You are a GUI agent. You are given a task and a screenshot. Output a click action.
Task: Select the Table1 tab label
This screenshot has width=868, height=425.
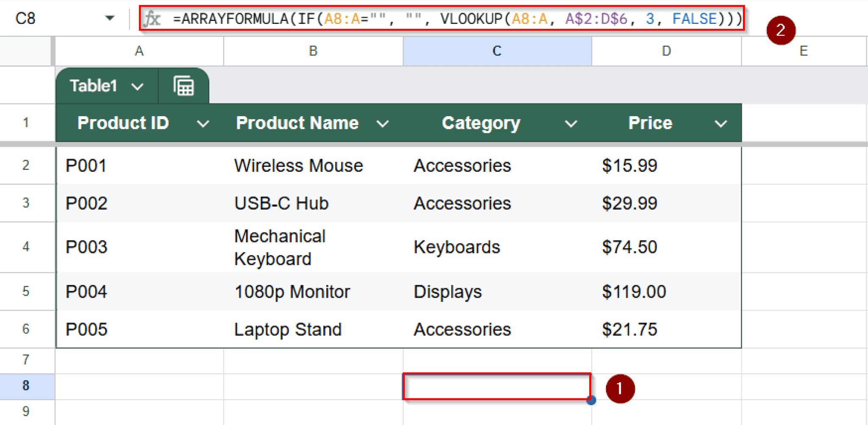(94, 86)
